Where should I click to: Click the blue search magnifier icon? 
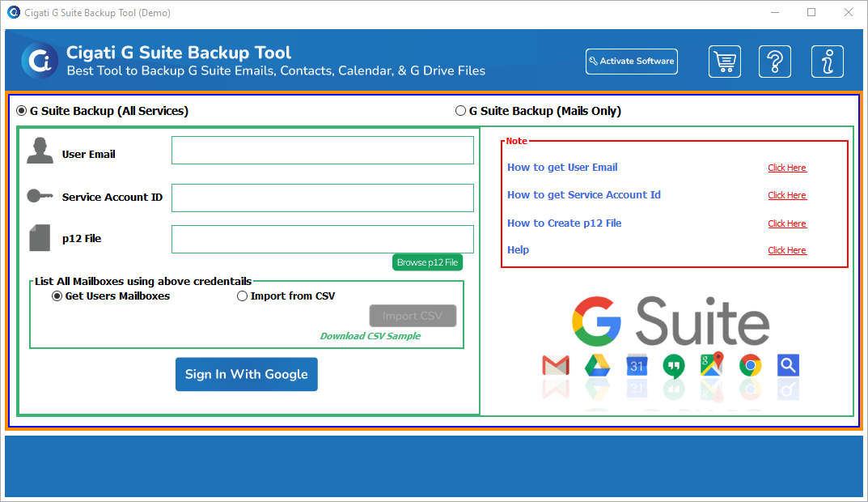pyautogui.click(x=788, y=365)
